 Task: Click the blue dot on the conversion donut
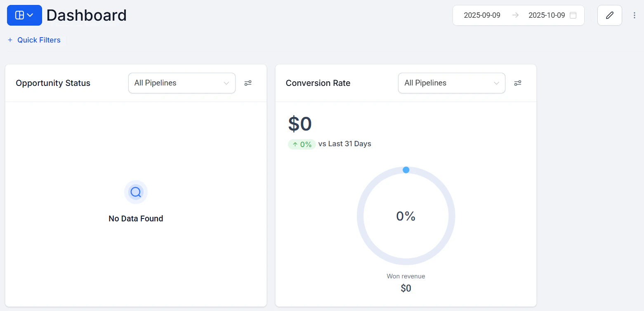(406, 170)
